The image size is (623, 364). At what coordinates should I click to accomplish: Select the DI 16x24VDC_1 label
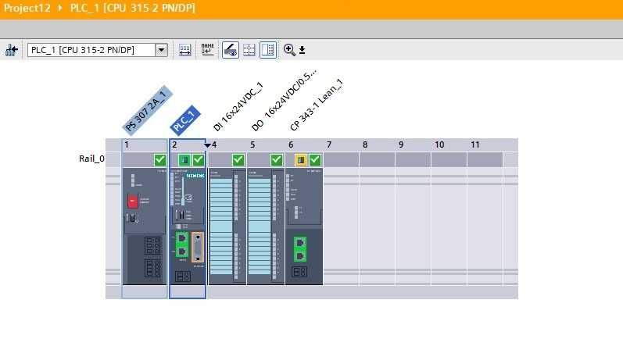[x=238, y=107]
